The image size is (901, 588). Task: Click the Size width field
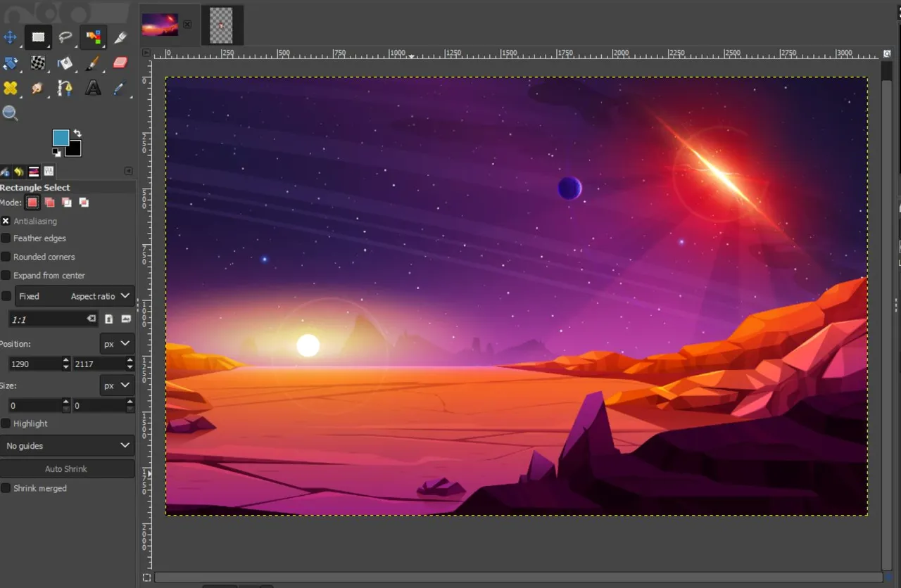35,406
